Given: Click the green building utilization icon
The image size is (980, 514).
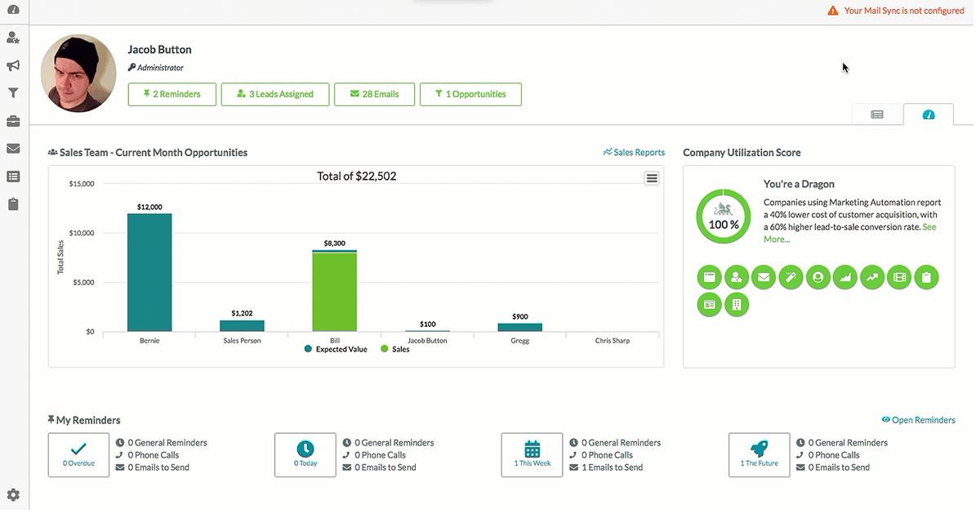Looking at the screenshot, I should 736,305.
